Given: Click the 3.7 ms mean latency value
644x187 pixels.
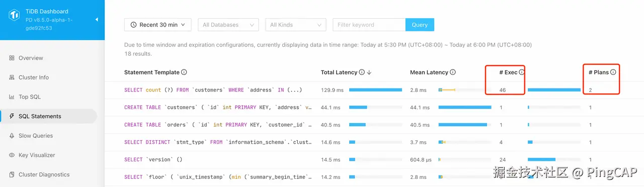Looking at the screenshot, I should click(x=418, y=142).
